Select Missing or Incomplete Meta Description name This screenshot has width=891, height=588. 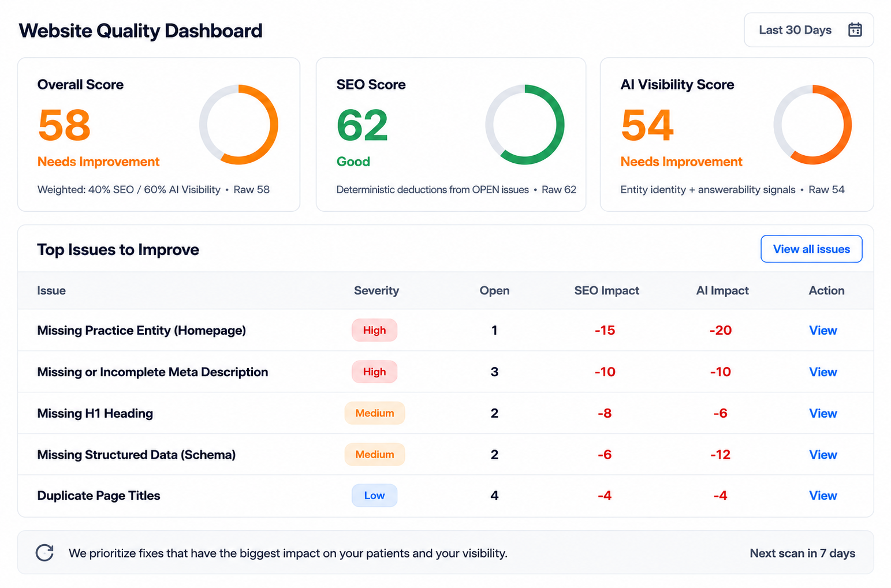click(x=152, y=372)
